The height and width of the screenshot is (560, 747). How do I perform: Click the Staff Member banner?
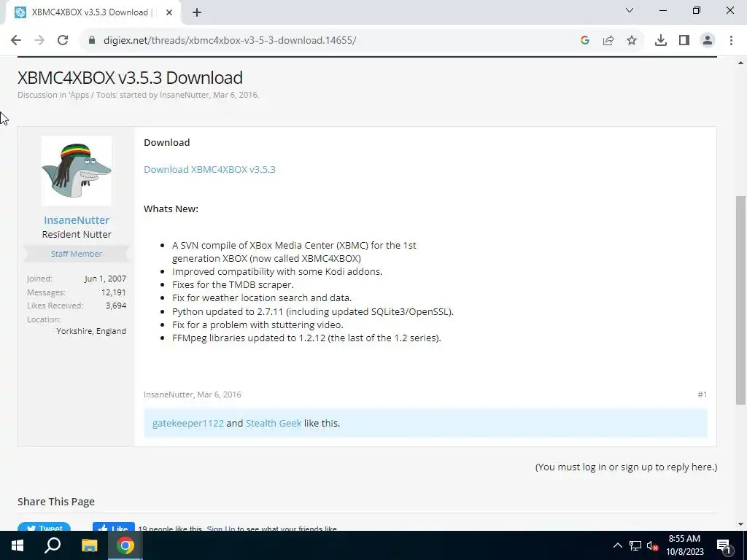(x=76, y=254)
